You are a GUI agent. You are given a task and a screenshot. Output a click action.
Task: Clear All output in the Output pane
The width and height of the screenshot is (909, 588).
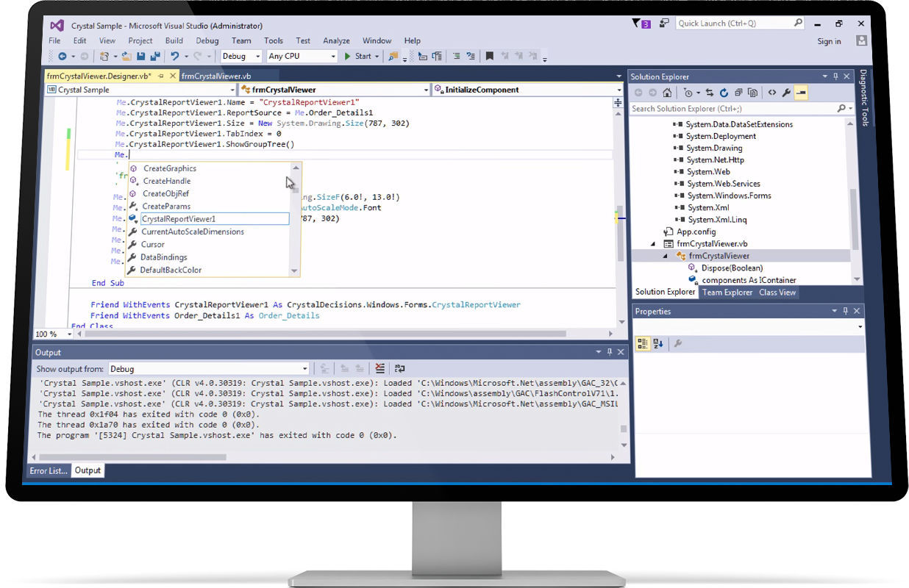pyautogui.click(x=379, y=367)
